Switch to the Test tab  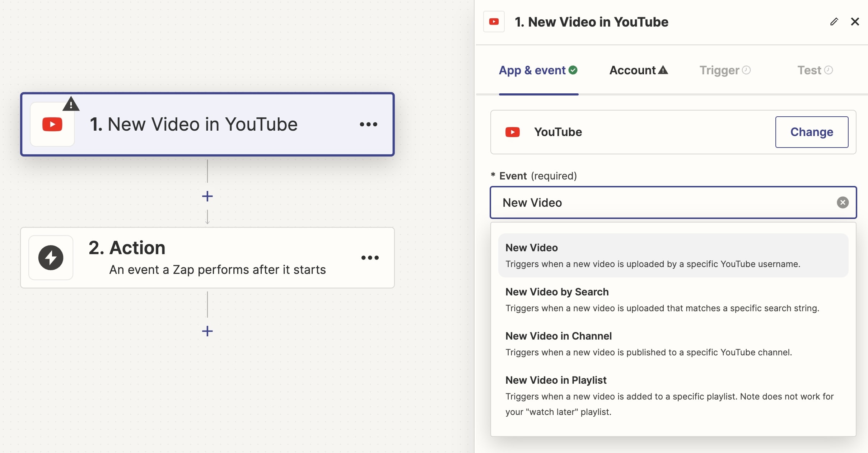tap(815, 70)
